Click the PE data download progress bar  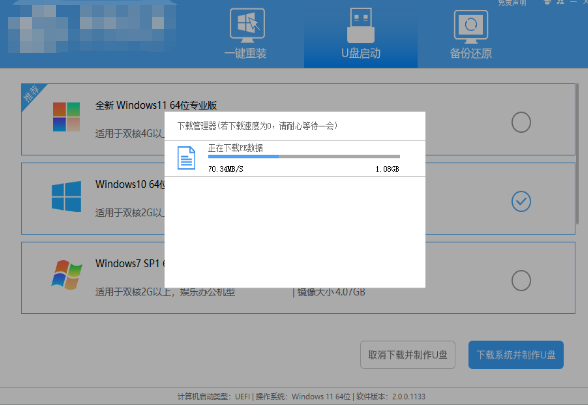(304, 156)
